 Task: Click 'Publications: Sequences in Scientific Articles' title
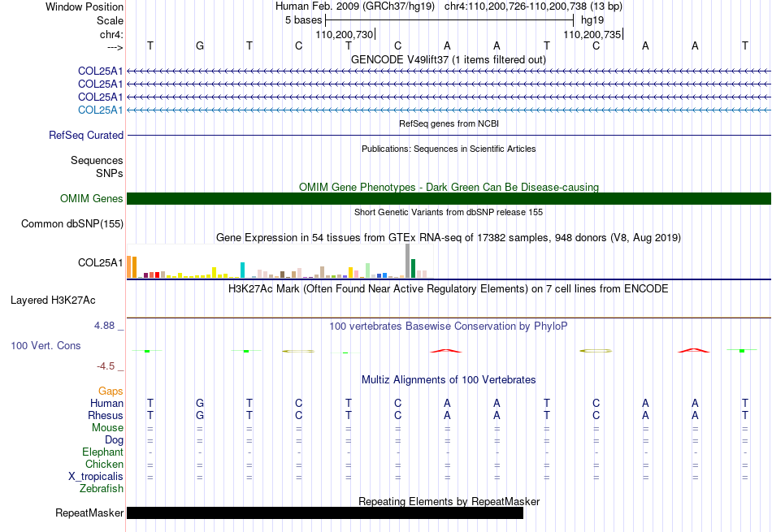tap(449, 149)
